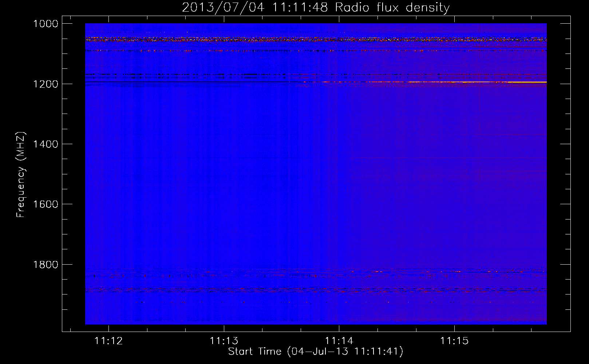Click the 11:15 time tick label
The image size is (589, 364).
coord(454,341)
